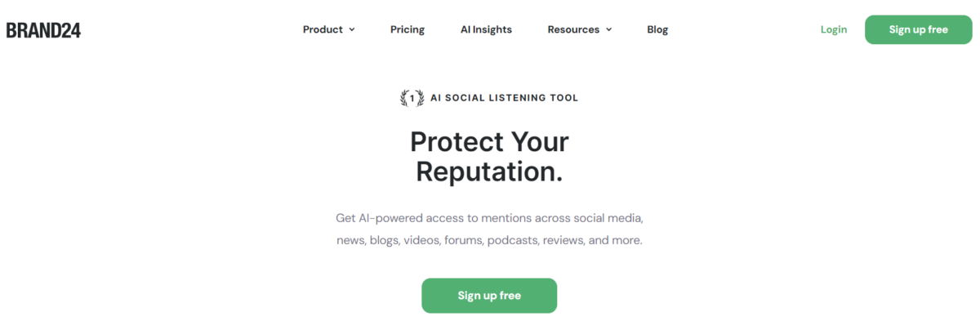Click the 'Reputation.' headline word
This screenshot has height=330, width=980.
(x=489, y=172)
